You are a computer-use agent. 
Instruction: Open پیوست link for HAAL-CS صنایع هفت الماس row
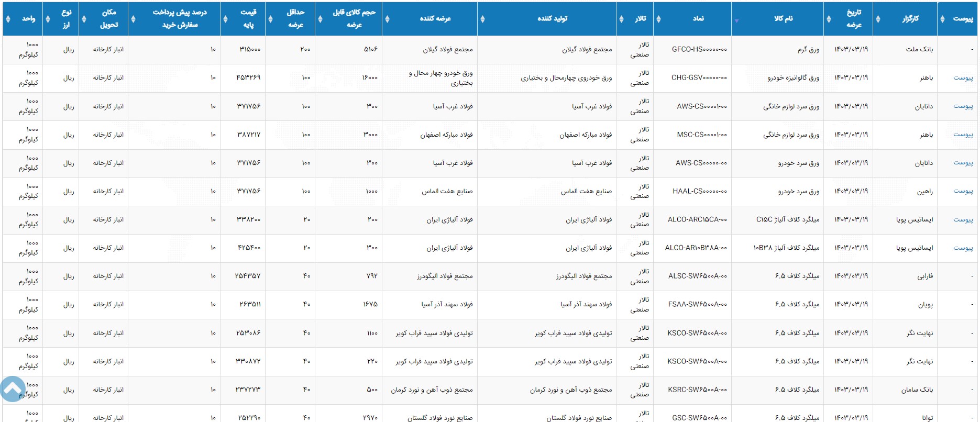pos(963,191)
